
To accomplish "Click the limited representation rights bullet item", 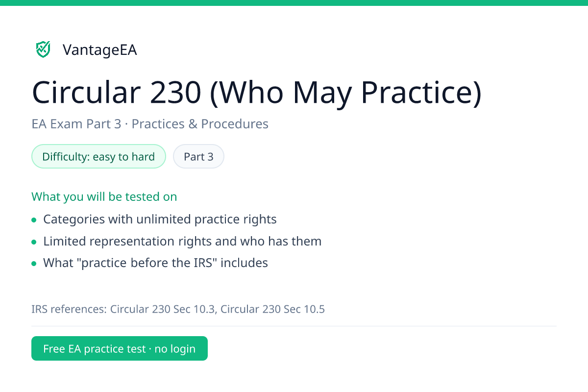I will click(x=182, y=242).
